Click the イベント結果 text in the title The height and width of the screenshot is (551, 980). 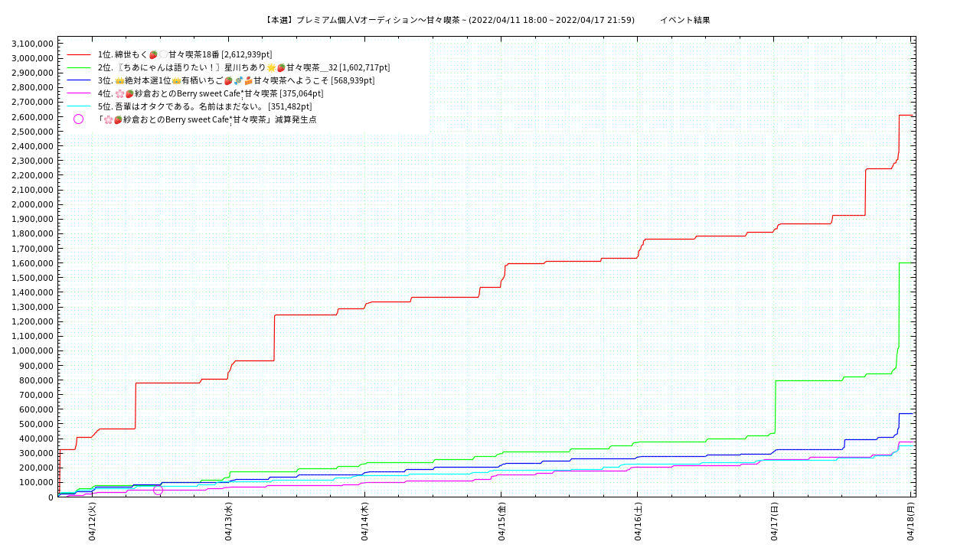tap(684, 20)
